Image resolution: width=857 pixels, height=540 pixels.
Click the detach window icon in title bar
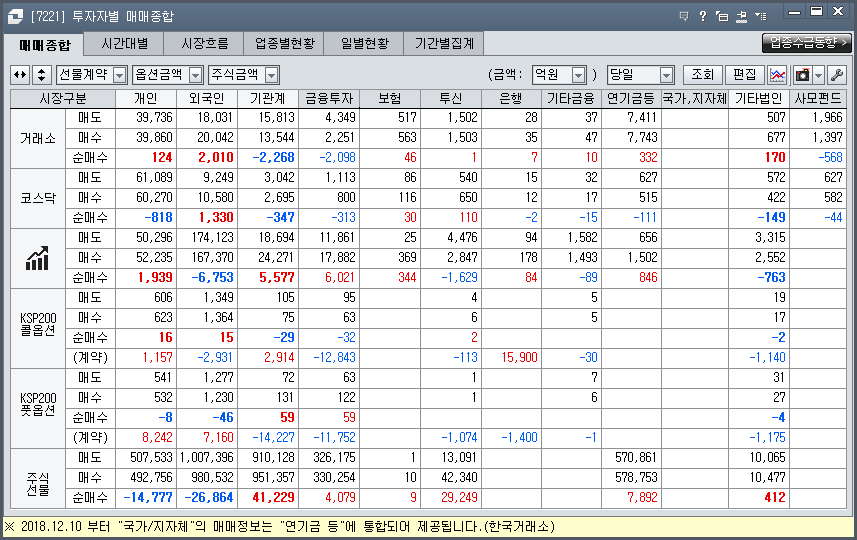click(x=722, y=16)
